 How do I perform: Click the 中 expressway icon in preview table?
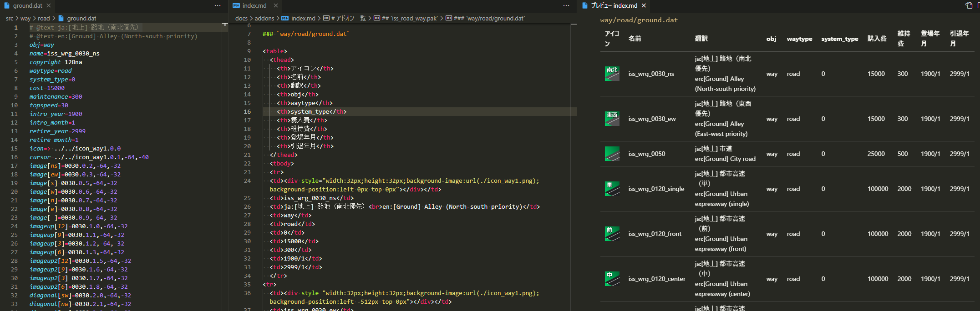(x=612, y=279)
